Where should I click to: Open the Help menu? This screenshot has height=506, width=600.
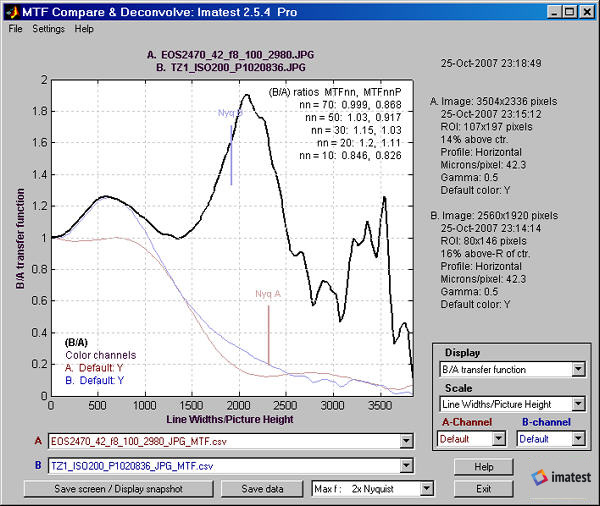point(84,29)
